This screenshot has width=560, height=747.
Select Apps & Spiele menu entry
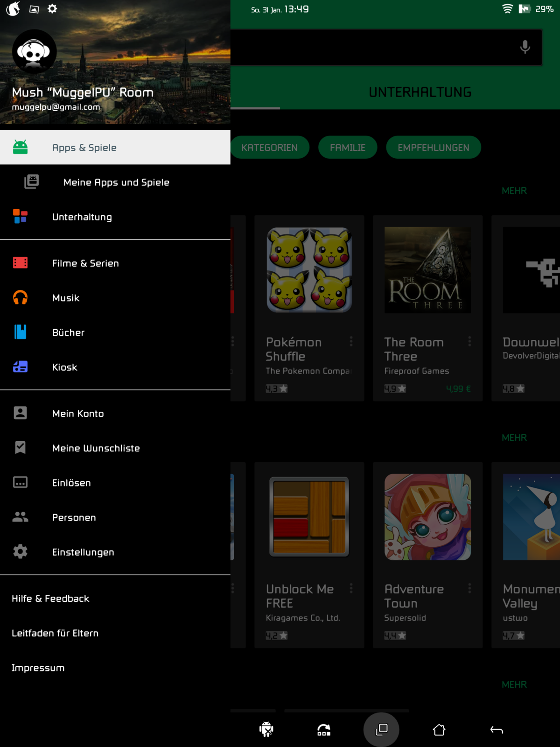point(84,148)
